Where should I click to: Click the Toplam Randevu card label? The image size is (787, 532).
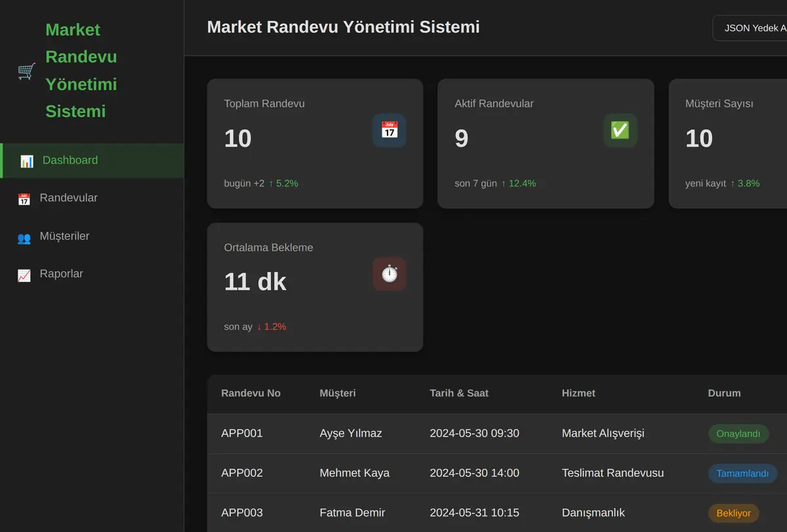264,104
